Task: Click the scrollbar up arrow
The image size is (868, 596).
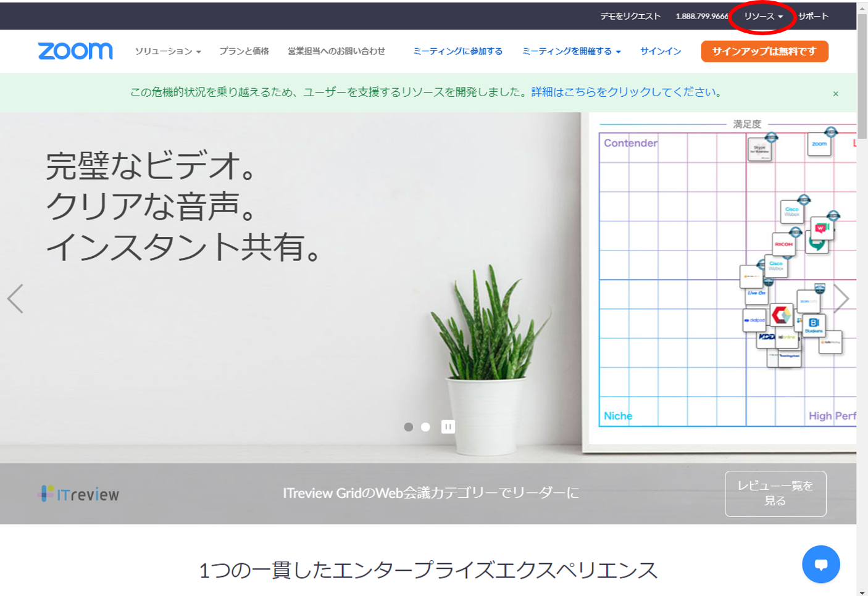Action: click(862, 7)
